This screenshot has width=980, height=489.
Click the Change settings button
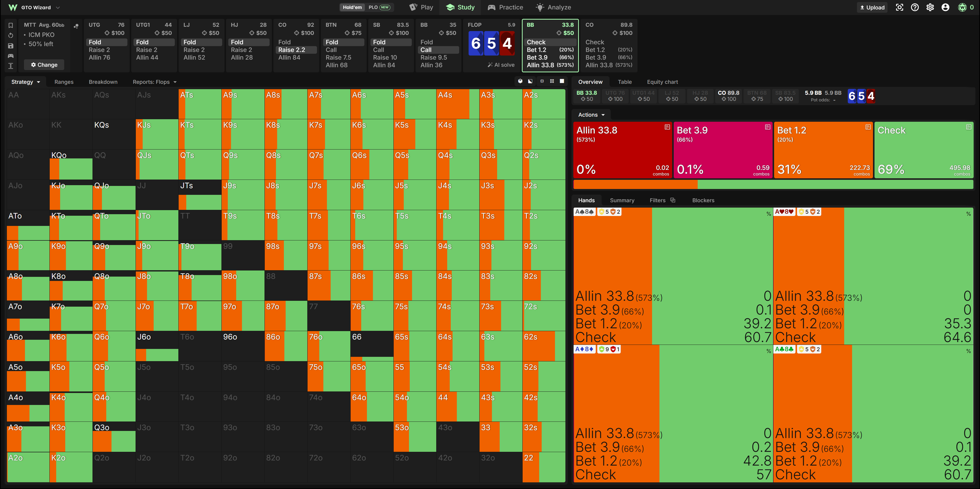(44, 65)
